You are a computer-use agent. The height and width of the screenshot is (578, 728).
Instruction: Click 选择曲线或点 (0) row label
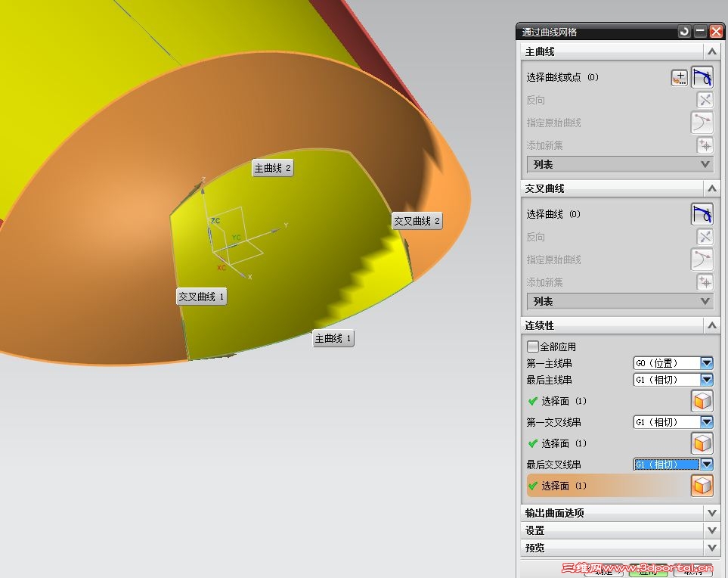pos(562,77)
